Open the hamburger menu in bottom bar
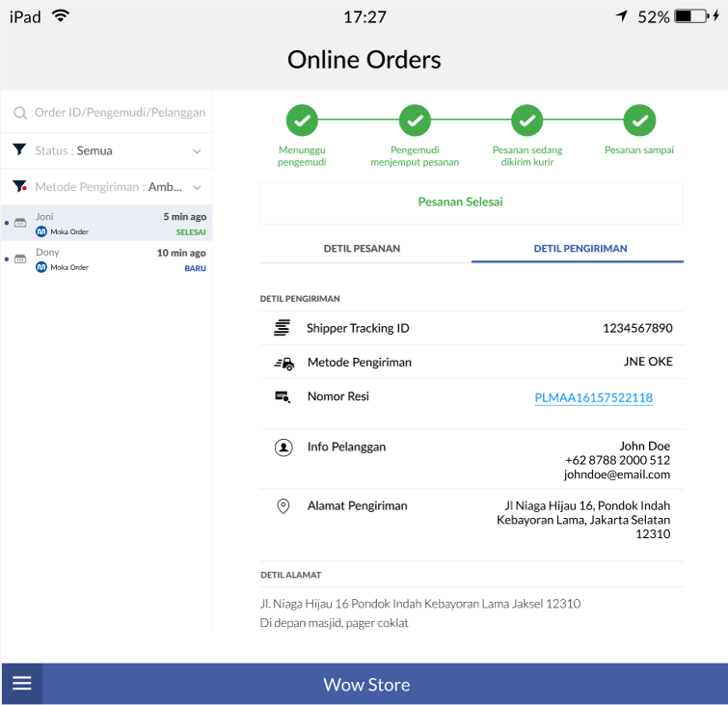The width and height of the screenshot is (728, 705). [22, 684]
